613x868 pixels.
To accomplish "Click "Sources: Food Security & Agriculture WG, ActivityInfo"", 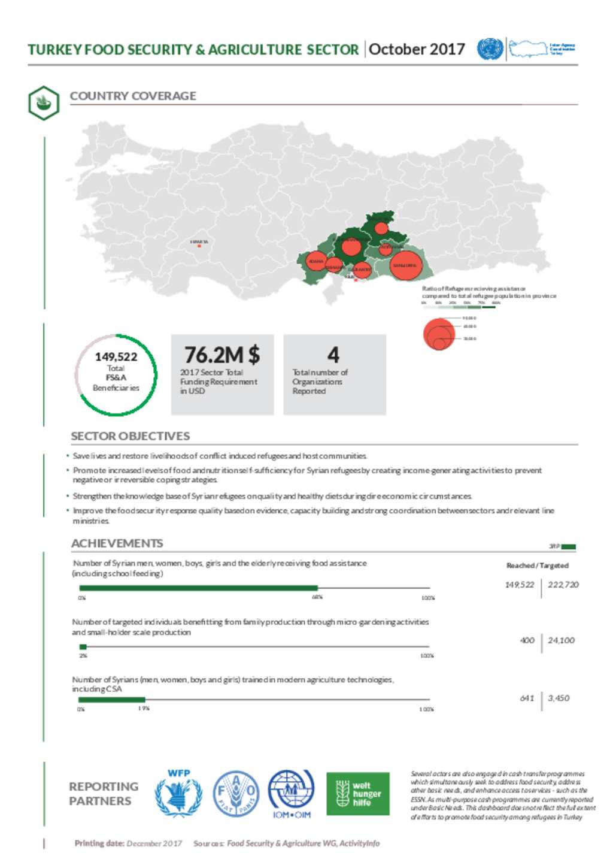I will coord(286,843).
